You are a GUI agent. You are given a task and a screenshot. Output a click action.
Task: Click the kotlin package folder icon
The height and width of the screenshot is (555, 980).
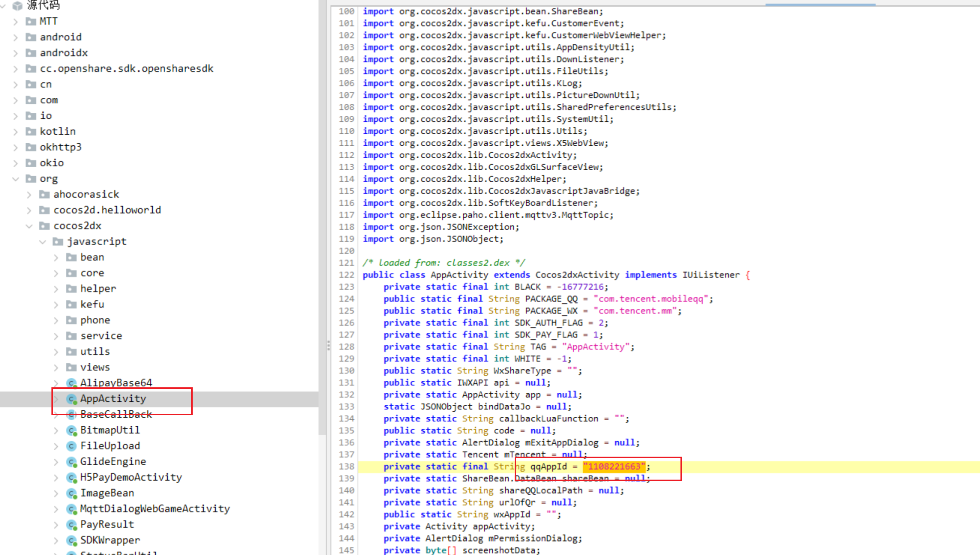point(31,131)
